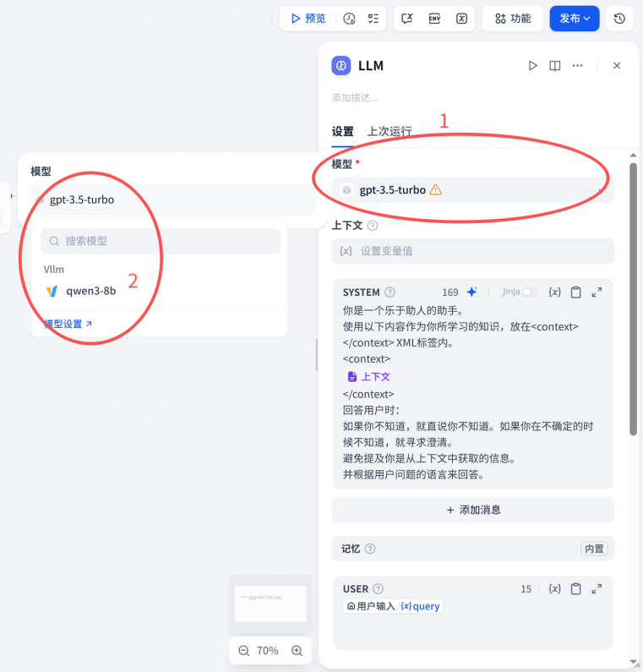The width and height of the screenshot is (643, 672).
Task: Click the 预览 preview button
Action: (x=308, y=19)
